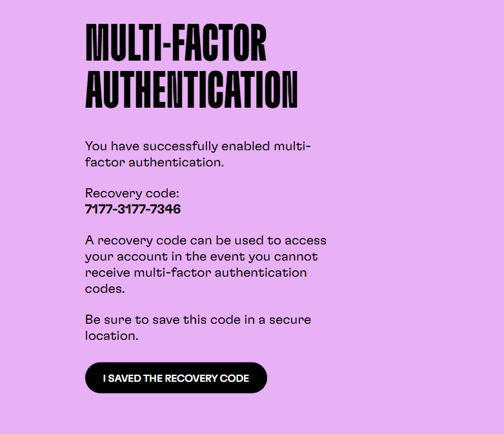Click the last group 7346 of the code

[166, 209]
